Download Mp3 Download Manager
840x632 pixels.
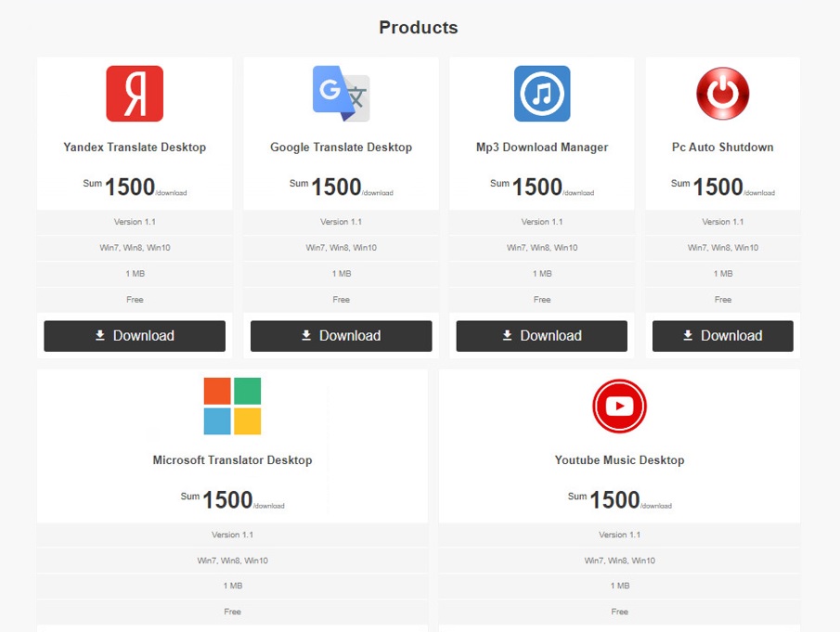point(542,336)
